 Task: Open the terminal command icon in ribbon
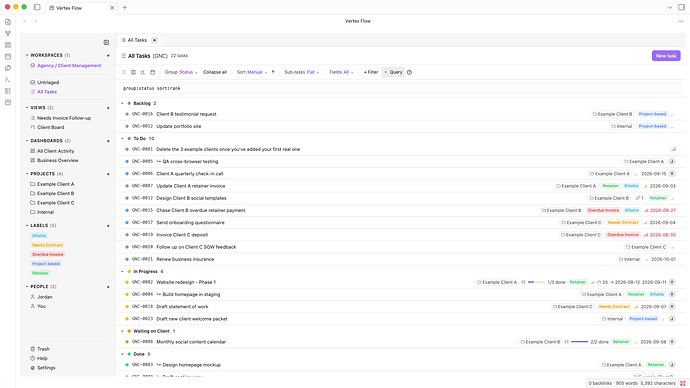click(x=8, y=80)
